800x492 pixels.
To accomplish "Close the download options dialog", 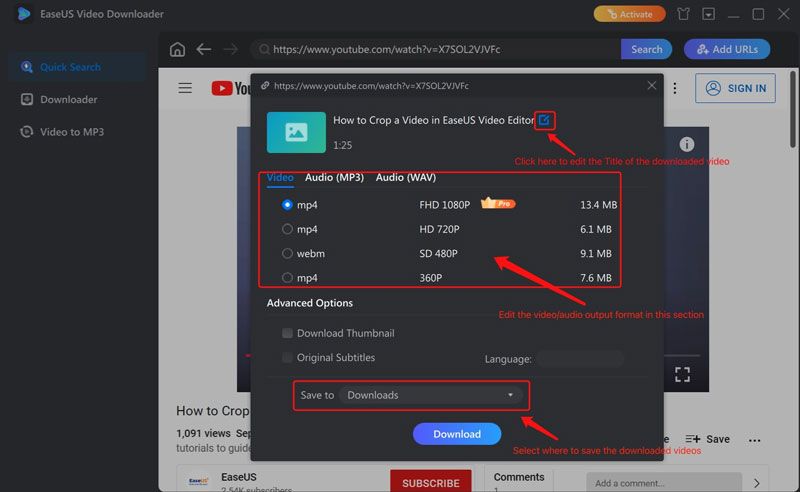I will point(652,86).
